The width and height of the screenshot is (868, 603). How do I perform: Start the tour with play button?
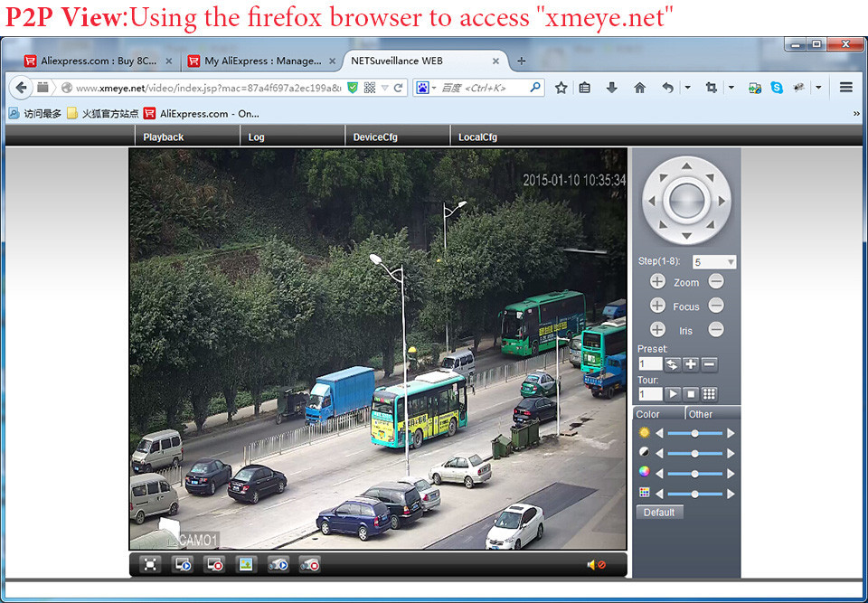click(x=673, y=394)
